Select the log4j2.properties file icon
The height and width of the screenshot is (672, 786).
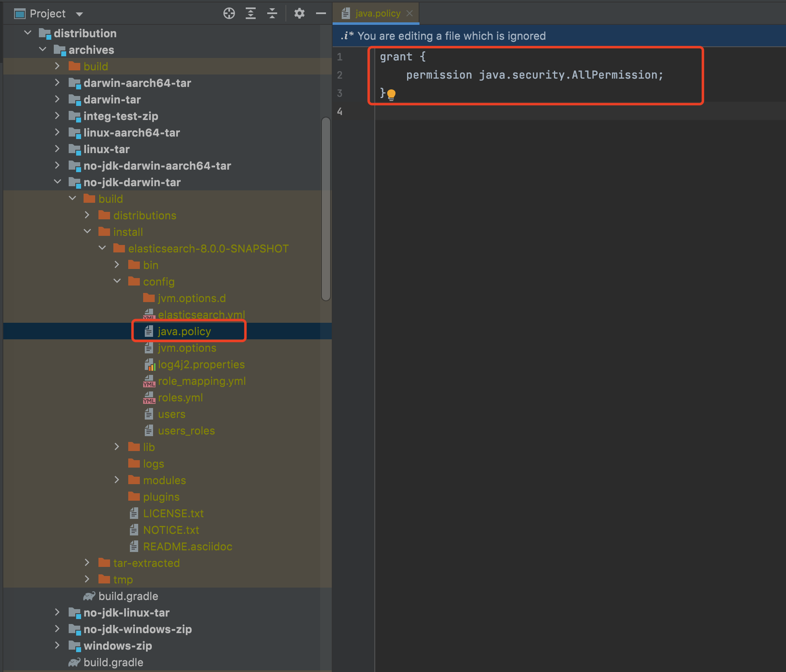click(x=149, y=365)
